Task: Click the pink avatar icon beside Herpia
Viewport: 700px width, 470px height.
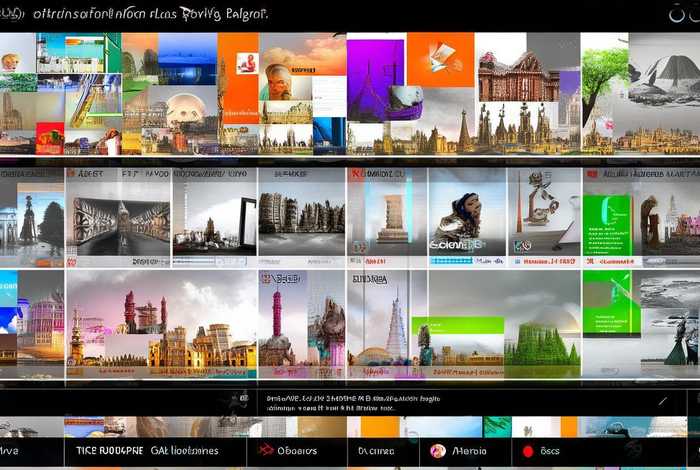Action: [437, 451]
